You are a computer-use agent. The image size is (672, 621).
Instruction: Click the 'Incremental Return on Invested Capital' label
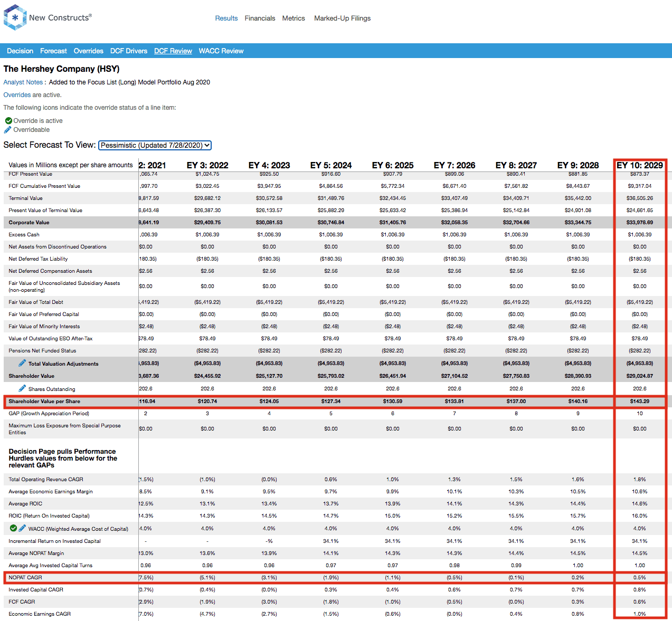pyautogui.click(x=54, y=541)
